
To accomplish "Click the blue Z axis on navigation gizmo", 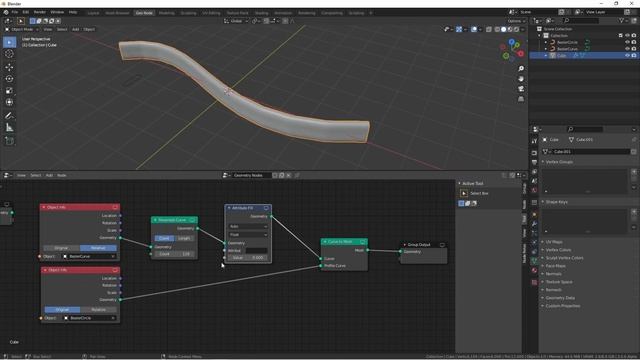I will pos(511,42).
